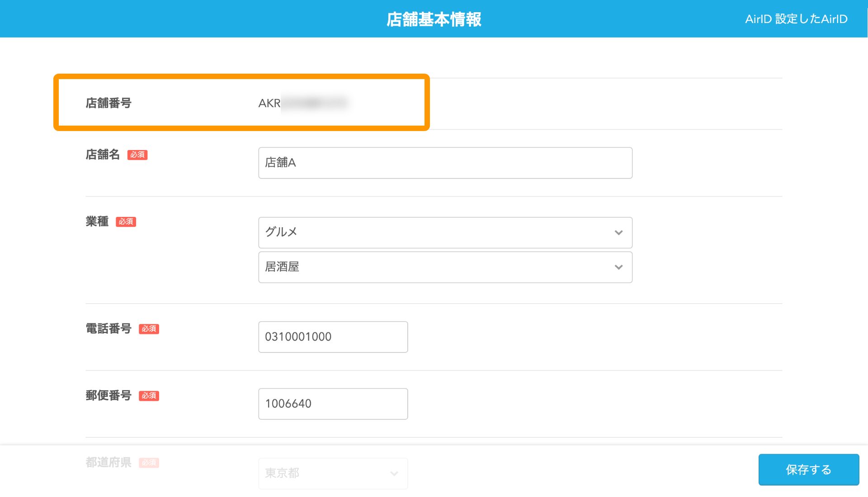Click the 店舗番号 label
The width and height of the screenshot is (868, 497).
pos(108,103)
